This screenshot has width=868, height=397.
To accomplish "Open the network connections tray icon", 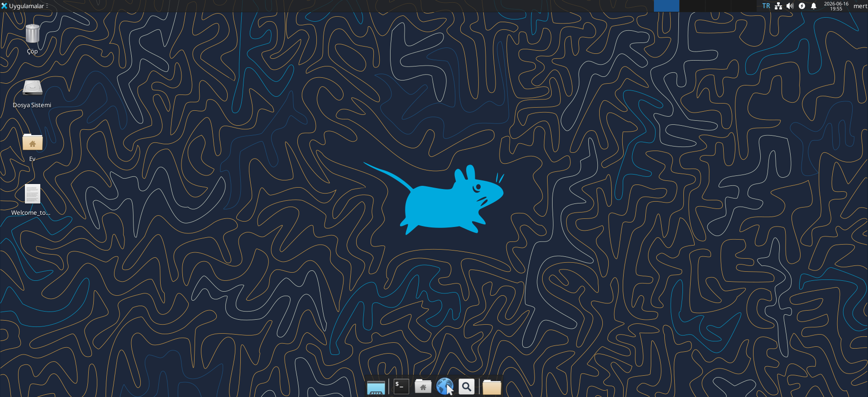I will (778, 6).
